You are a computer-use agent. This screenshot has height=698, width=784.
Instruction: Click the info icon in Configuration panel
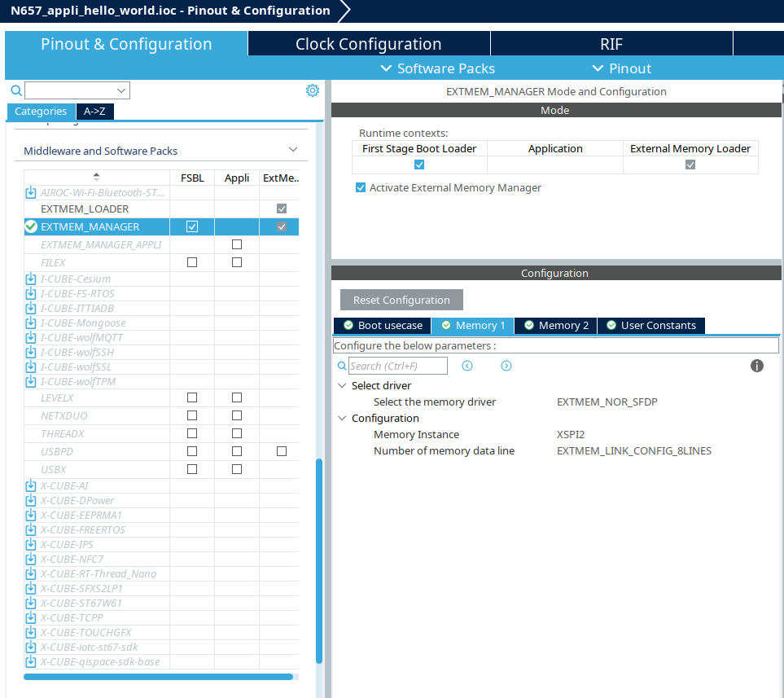click(x=757, y=366)
